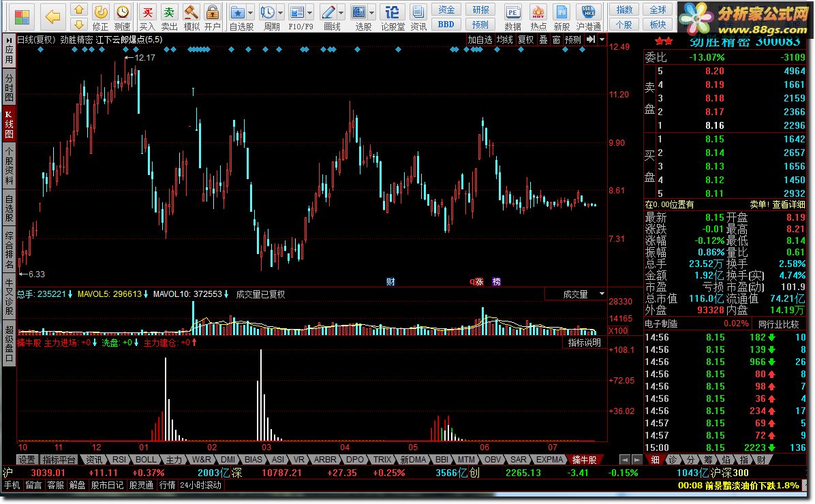Click the colorful home grid icon
Image resolution: width=815 pixels, height=504 pixels.
click(22, 17)
